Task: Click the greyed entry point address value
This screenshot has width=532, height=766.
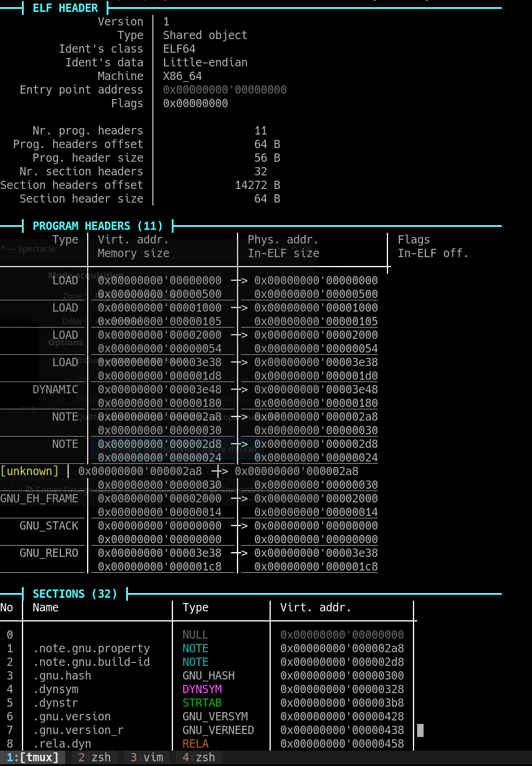Action: pyautogui.click(x=225, y=89)
